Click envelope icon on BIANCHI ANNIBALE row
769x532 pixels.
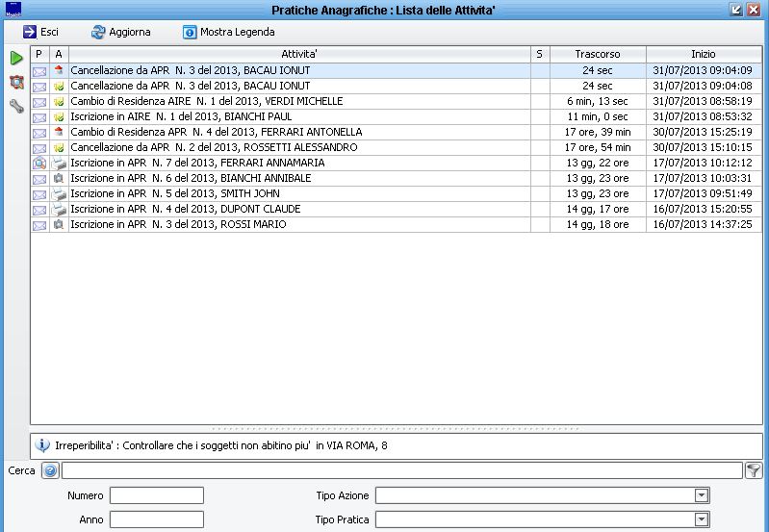pyautogui.click(x=39, y=179)
